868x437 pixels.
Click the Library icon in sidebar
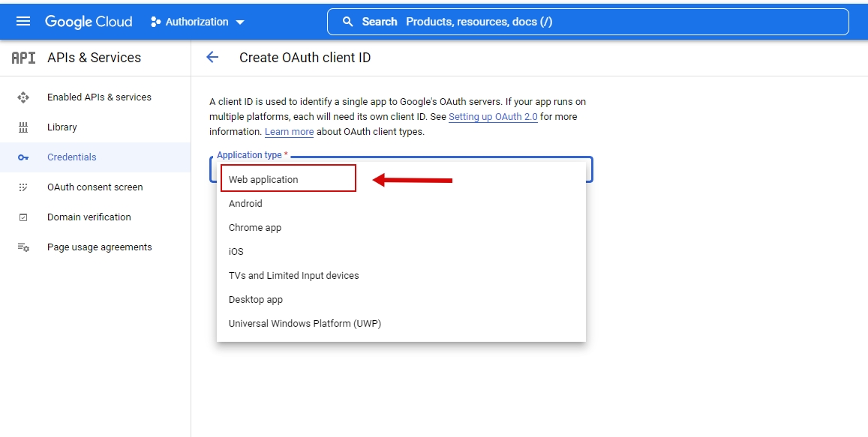[x=23, y=127]
